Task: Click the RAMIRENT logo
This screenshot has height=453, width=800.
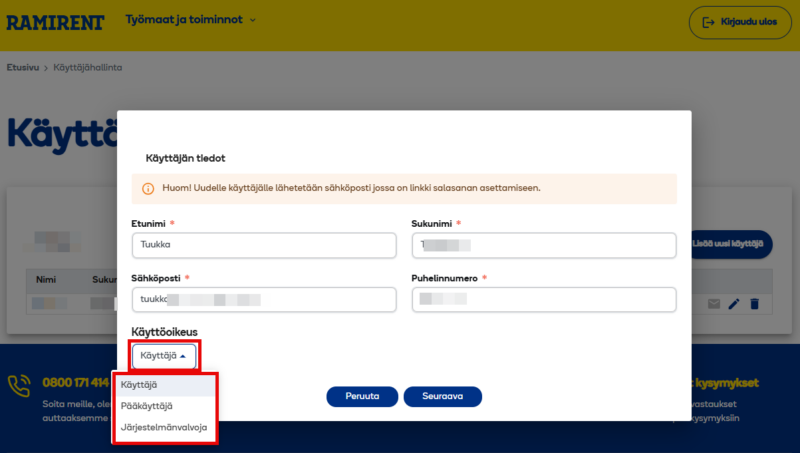Action: pos(54,22)
